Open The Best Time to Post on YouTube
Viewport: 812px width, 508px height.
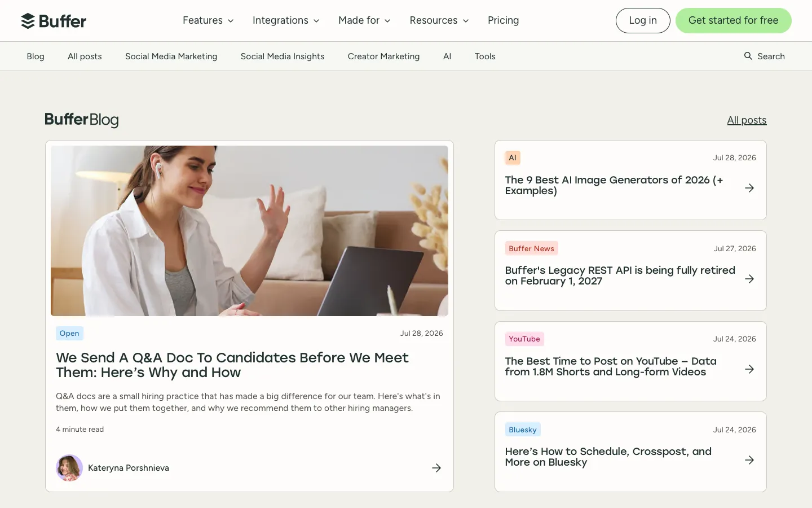coord(611,366)
